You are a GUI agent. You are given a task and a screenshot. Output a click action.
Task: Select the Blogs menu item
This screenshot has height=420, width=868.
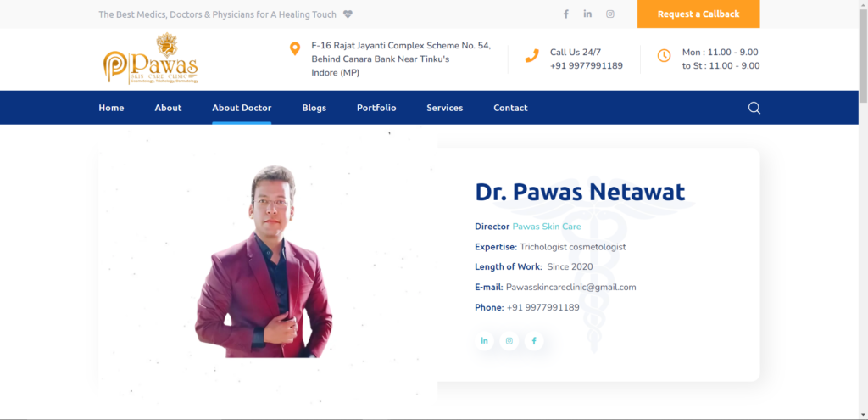click(x=314, y=108)
